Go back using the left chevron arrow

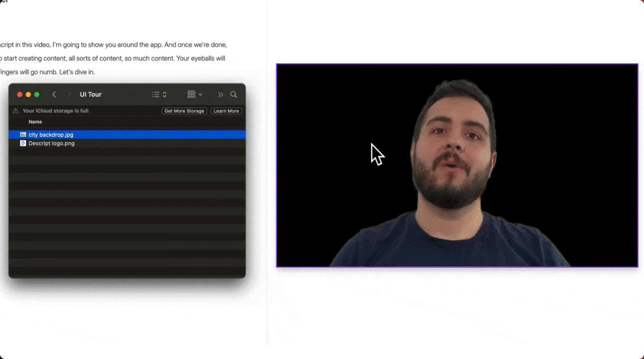pyautogui.click(x=54, y=95)
